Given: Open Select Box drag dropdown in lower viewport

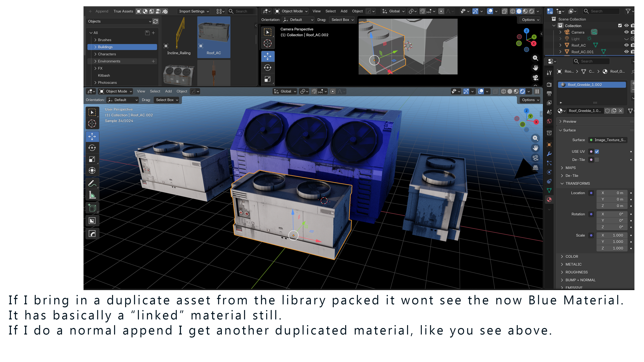Looking at the screenshot, I should click(x=167, y=100).
